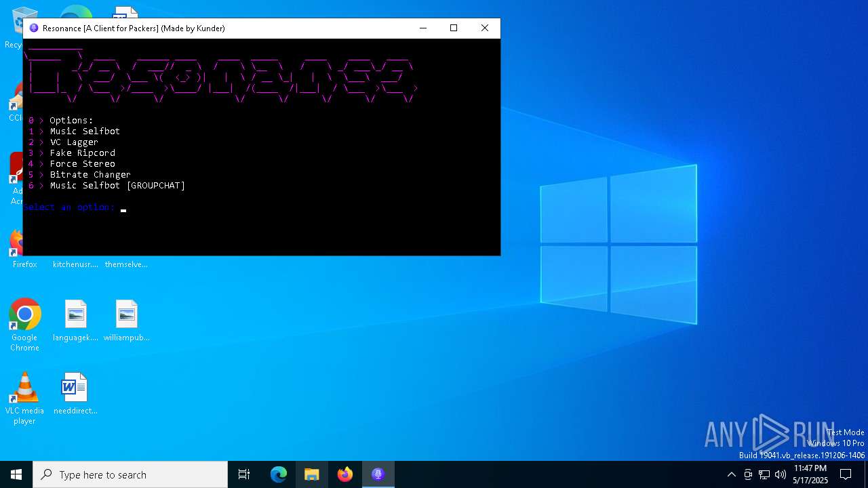Open the network status tray icon
The height and width of the screenshot is (488, 868).
point(764,474)
